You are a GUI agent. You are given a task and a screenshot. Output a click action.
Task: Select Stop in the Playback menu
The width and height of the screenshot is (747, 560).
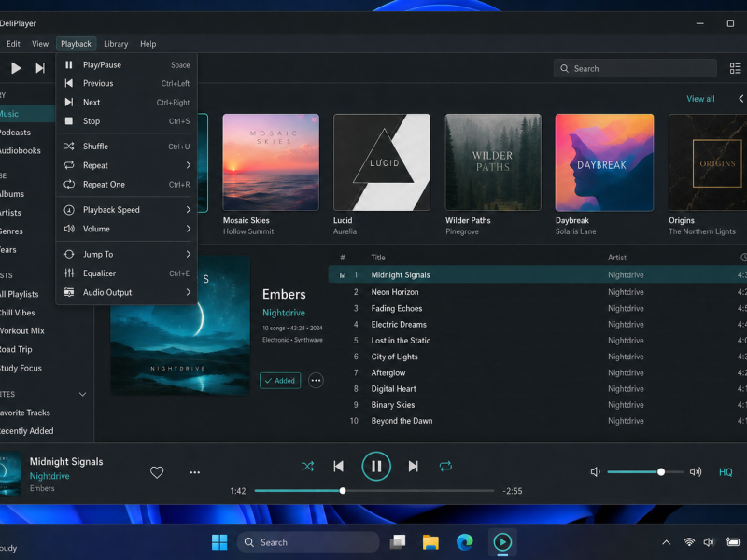(127, 121)
